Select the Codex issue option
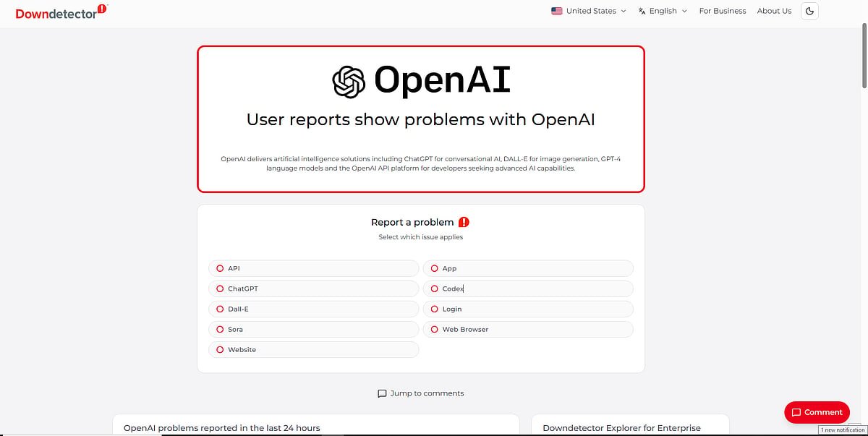 528,288
